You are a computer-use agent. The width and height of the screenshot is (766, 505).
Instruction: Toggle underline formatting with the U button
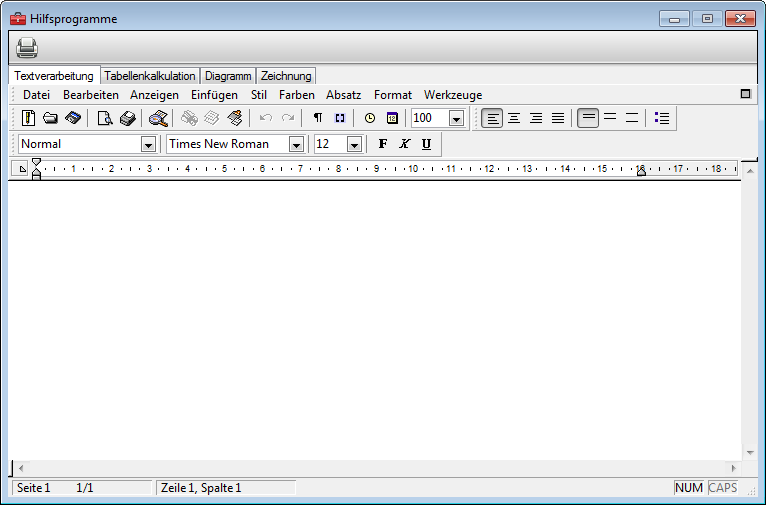(426, 144)
